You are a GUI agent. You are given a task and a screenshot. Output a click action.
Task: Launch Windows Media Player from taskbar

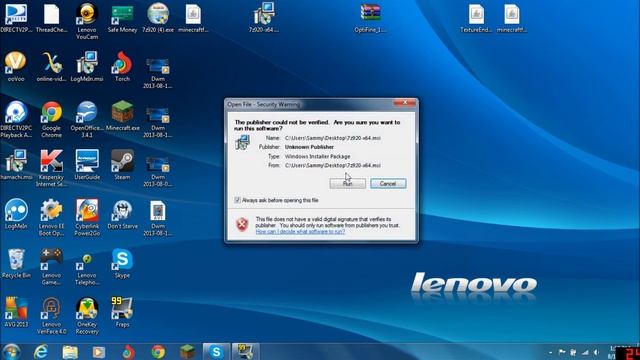99,352
